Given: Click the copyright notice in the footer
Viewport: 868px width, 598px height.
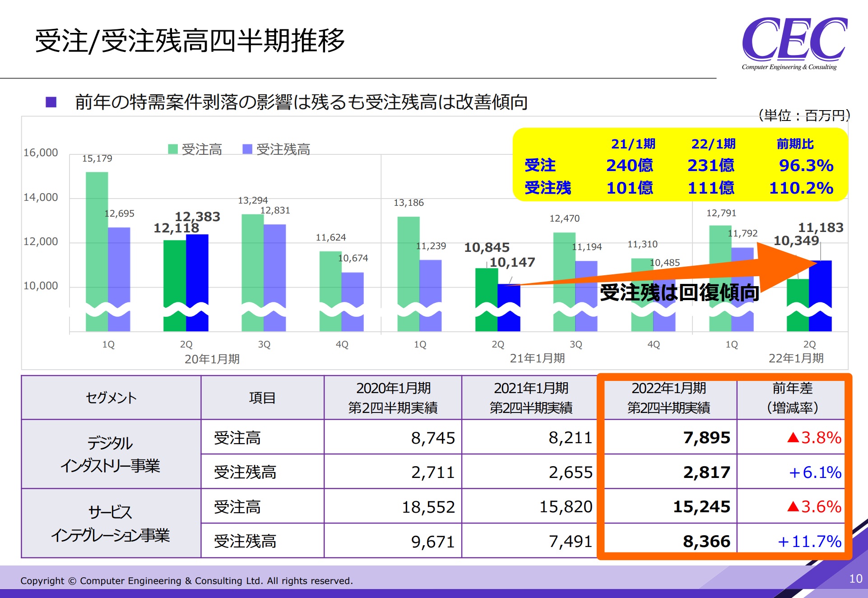Looking at the screenshot, I should pos(186,581).
